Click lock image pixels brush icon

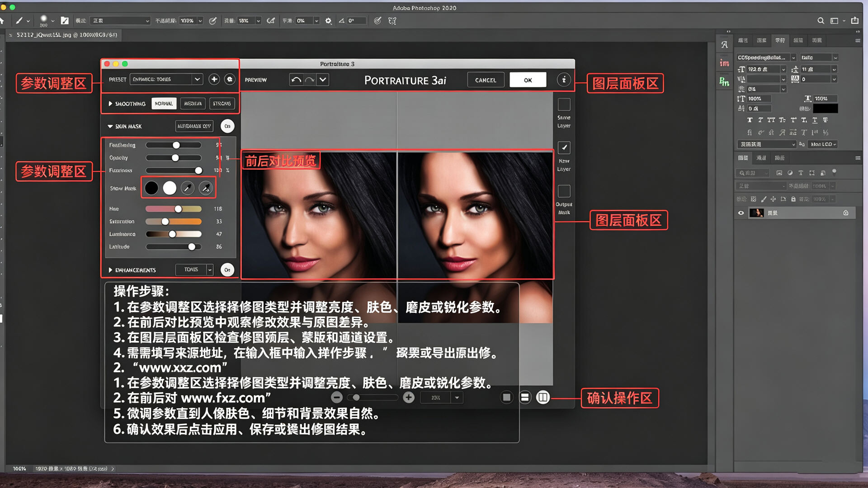click(x=764, y=199)
